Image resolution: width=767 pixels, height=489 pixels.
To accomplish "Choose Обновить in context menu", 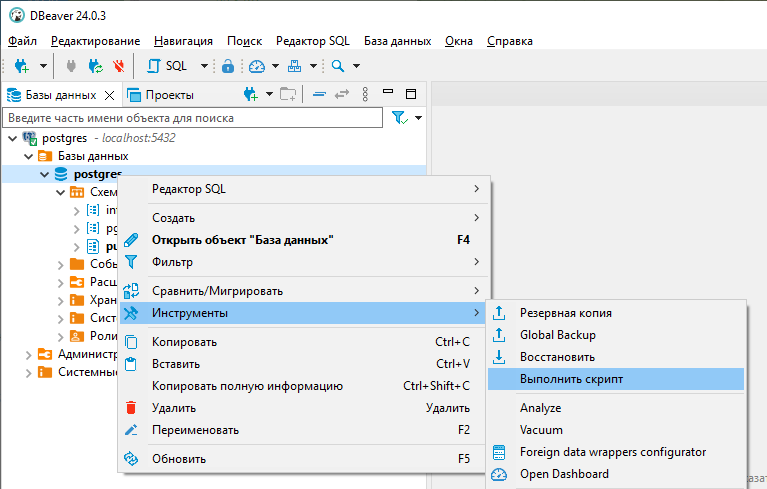I will click(304, 459).
